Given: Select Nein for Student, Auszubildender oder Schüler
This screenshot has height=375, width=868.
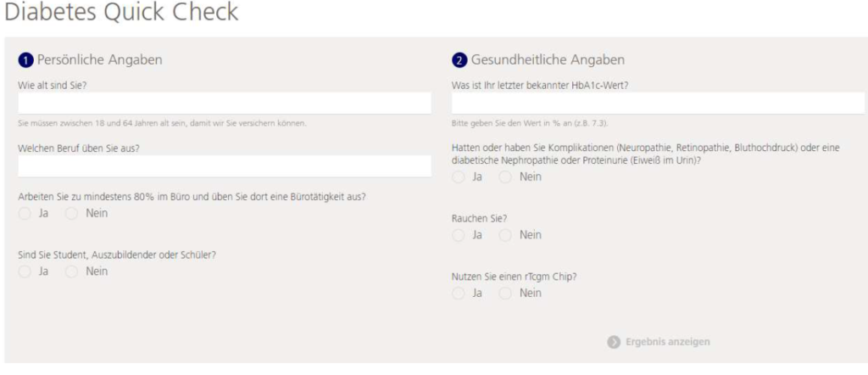Looking at the screenshot, I should click(x=71, y=272).
